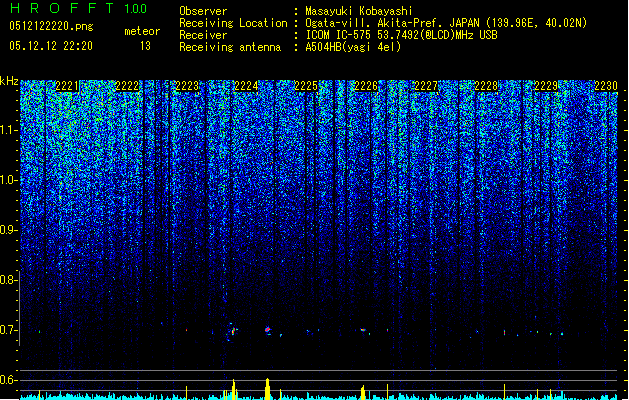Click the A504HB(yagi 4el) antenna text

point(353,47)
